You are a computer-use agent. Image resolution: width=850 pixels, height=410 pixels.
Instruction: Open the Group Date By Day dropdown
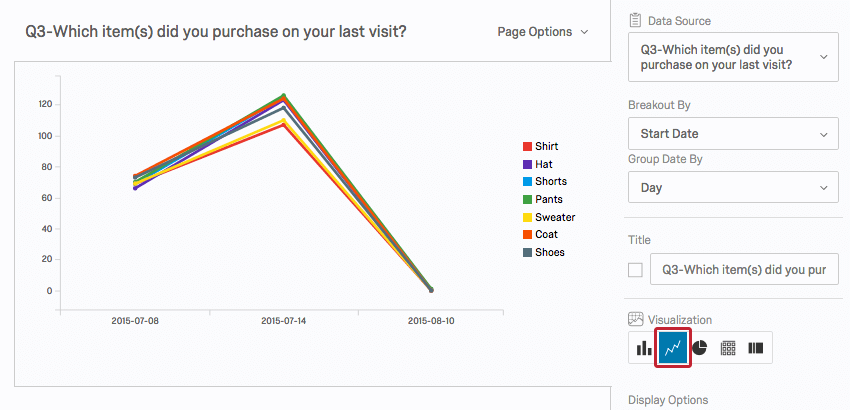733,187
